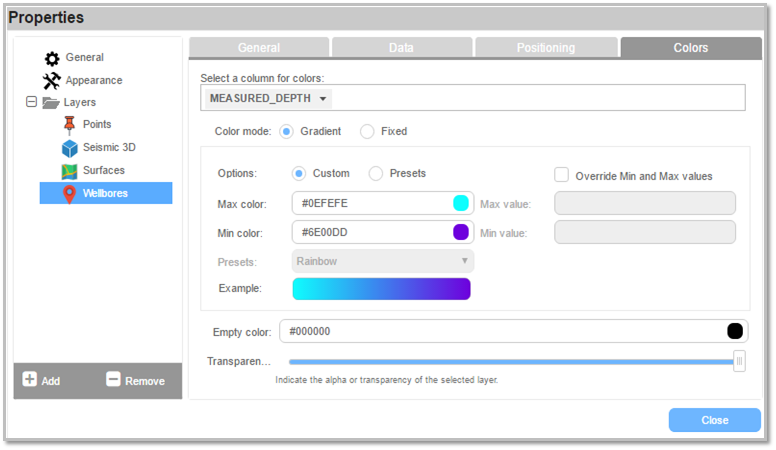Choose the Presets options radio button

coord(376,174)
